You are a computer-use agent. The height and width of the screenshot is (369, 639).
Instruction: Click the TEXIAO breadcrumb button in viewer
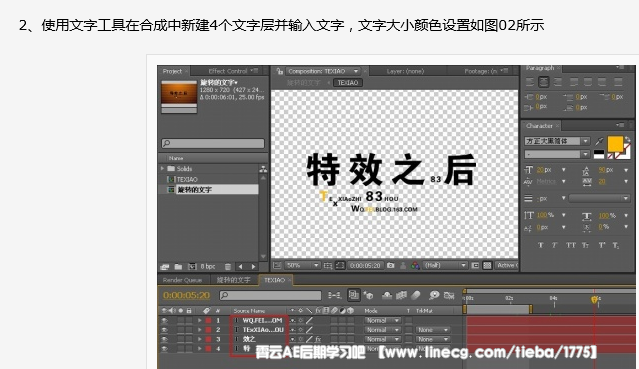[348, 83]
